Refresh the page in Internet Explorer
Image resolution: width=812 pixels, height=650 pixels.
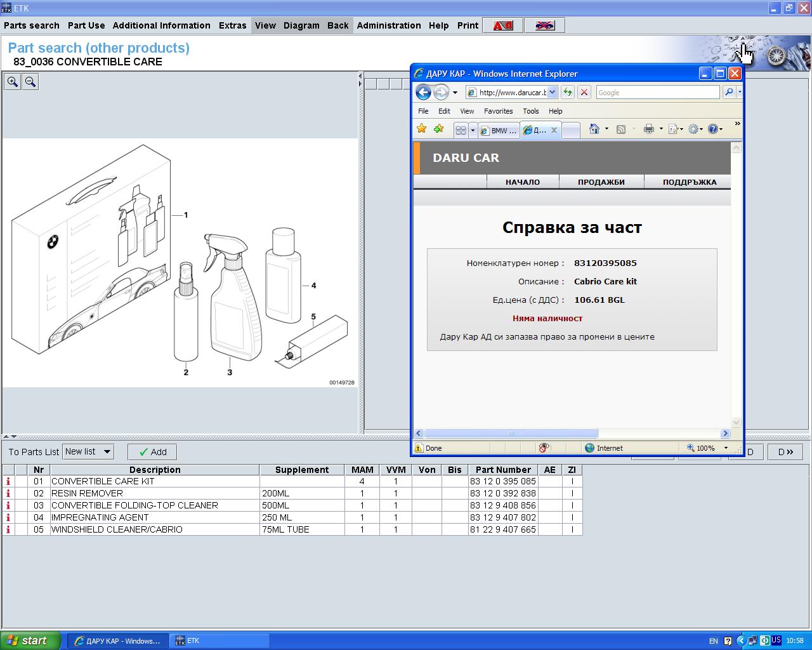coord(568,92)
